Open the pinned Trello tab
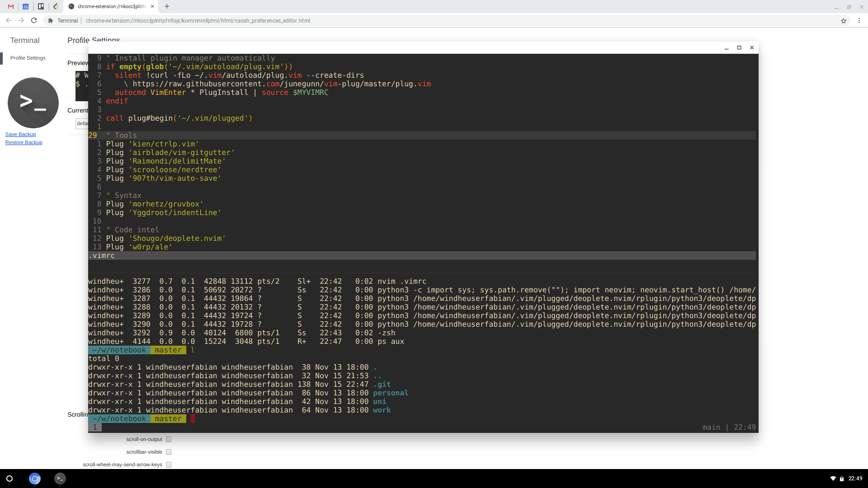The width and height of the screenshot is (868, 488). pos(41,6)
